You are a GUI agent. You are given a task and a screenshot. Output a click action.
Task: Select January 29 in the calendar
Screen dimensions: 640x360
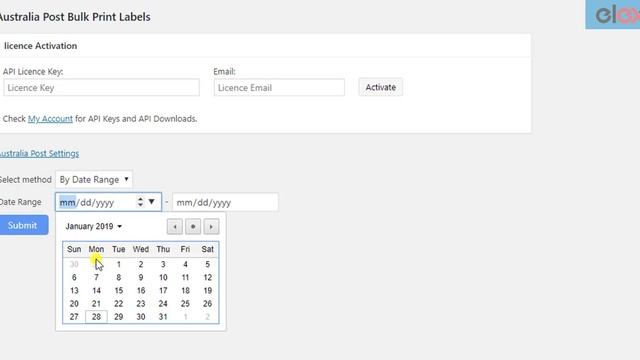coord(118,317)
